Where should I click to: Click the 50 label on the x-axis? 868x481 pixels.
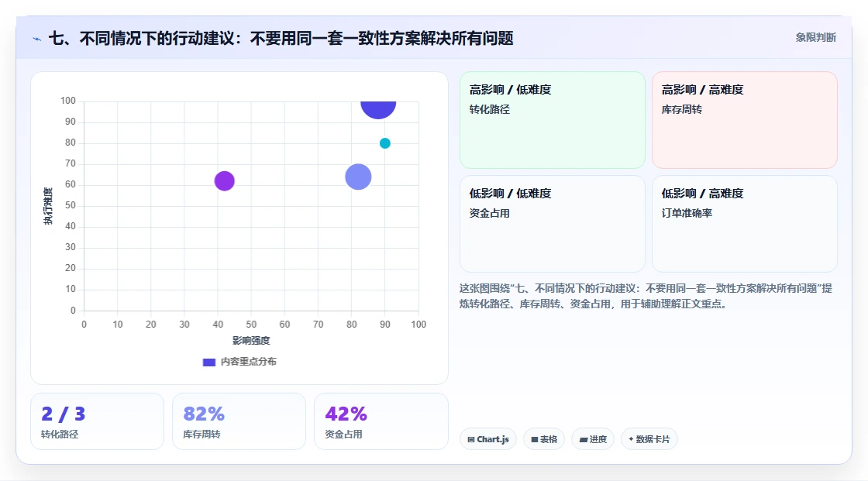pos(251,325)
